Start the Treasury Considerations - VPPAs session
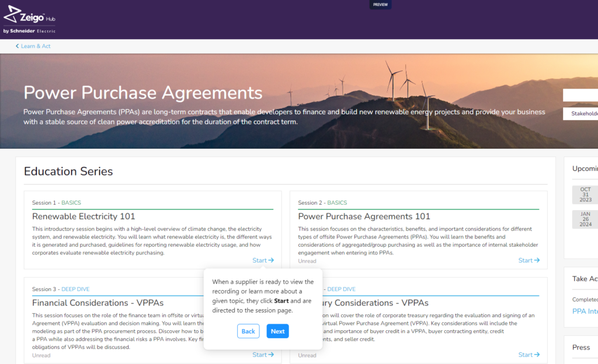The height and width of the screenshot is (364, 598). tap(529, 355)
